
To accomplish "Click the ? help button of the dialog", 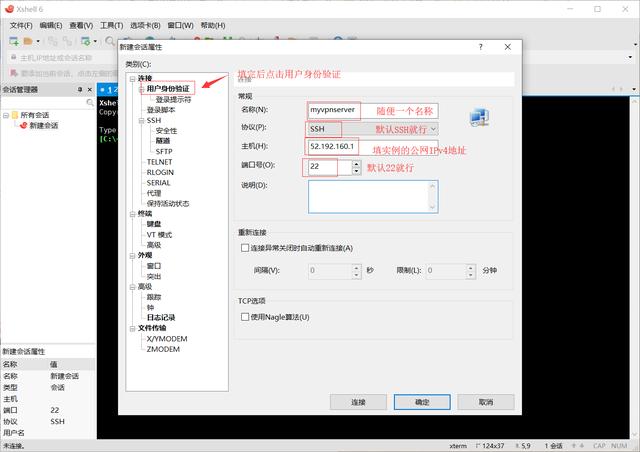I will tap(480, 47).
